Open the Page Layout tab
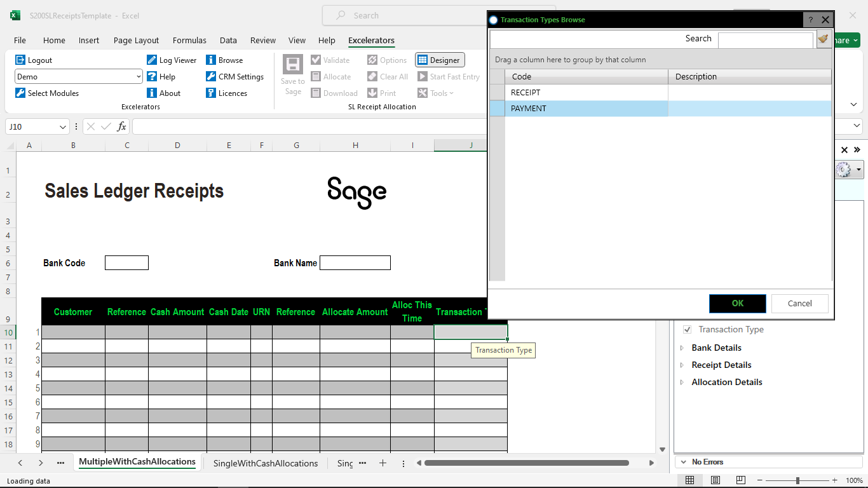Image resolution: width=868 pixels, height=488 pixels. [137, 40]
